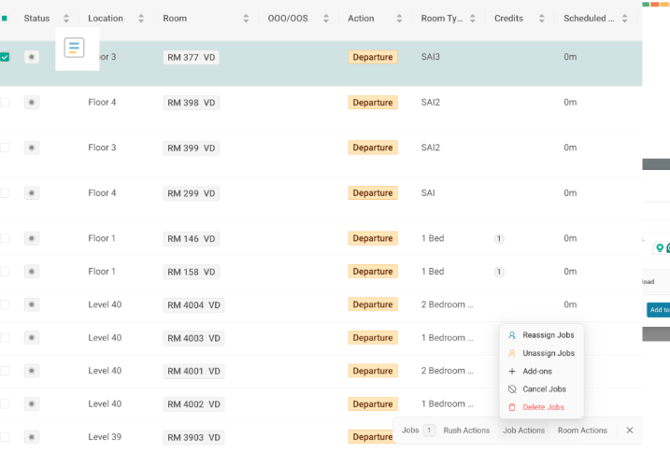
Task: Click the RM 4004 VD room tag
Action: pos(194,305)
